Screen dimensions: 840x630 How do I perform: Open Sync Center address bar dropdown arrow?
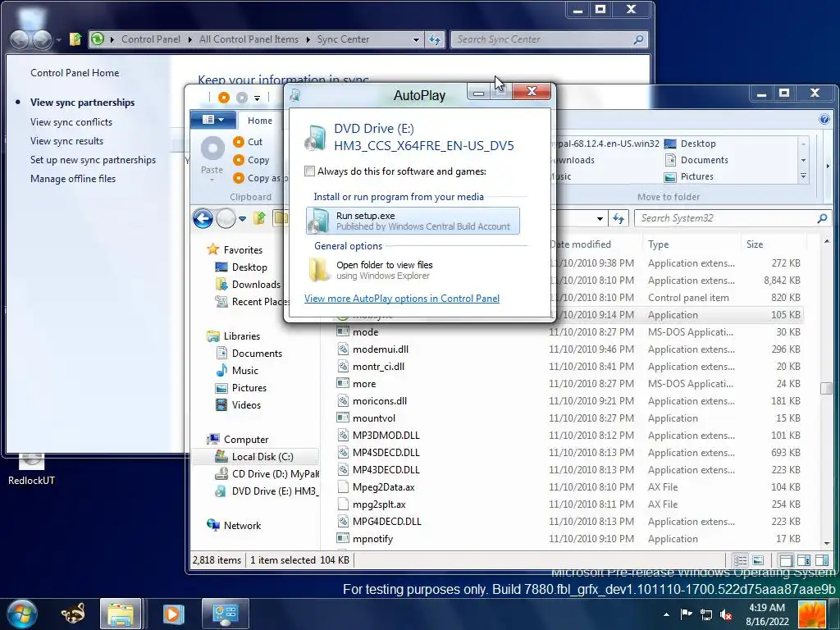click(416, 39)
